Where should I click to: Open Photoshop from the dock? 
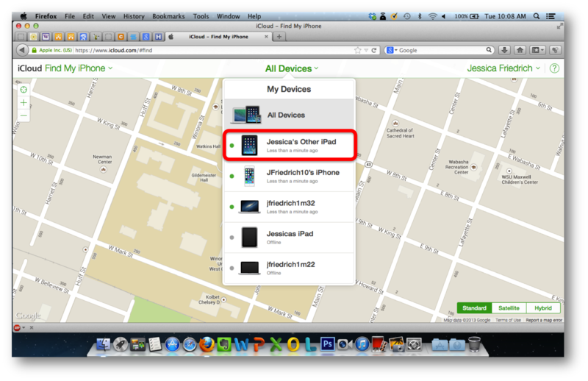[327, 343]
